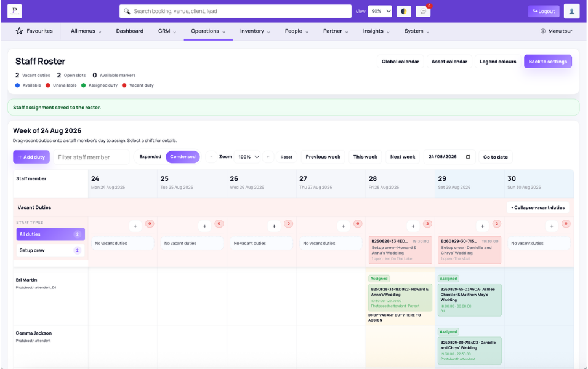Switch roster to Condensed view
This screenshot has height=369, width=588.
tap(183, 157)
